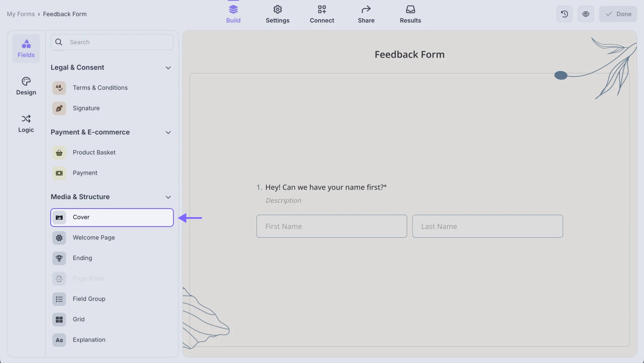Viewport: 644px width, 363px height.
Task: Switch to the Results tab
Action: pyautogui.click(x=410, y=14)
